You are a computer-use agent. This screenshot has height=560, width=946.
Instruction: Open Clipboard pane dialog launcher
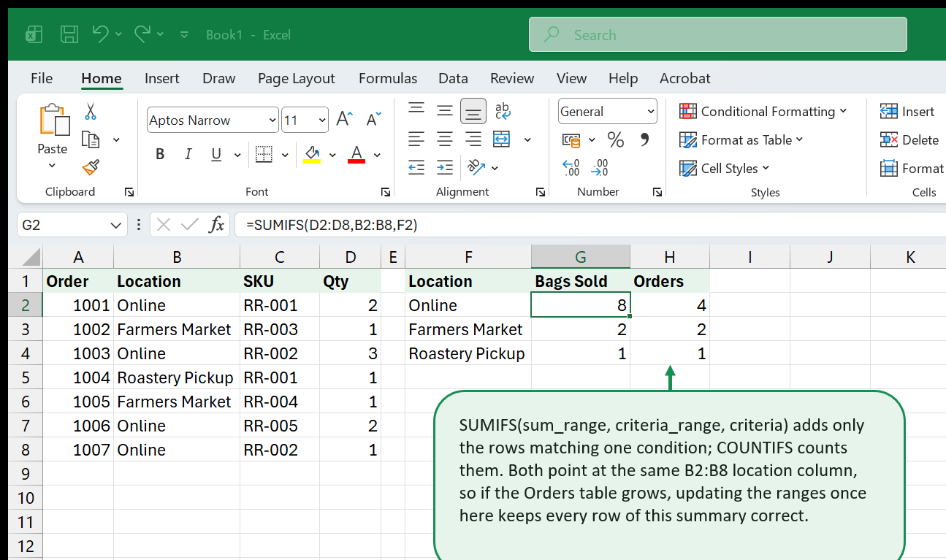(129, 192)
